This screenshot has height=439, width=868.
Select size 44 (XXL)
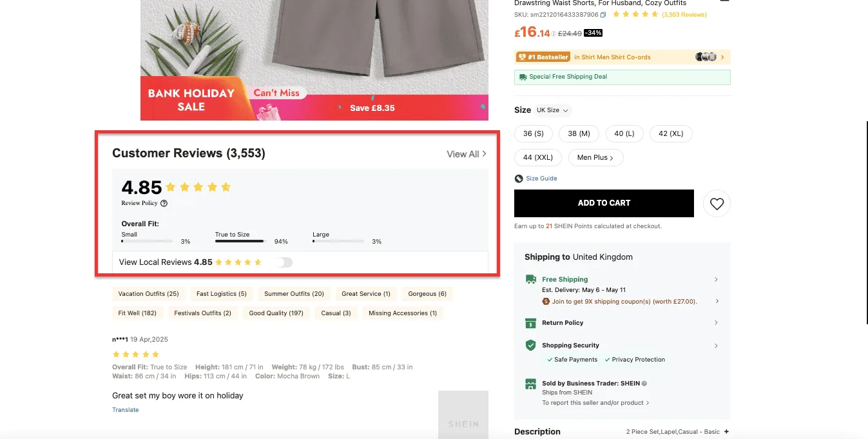pos(538,157)
